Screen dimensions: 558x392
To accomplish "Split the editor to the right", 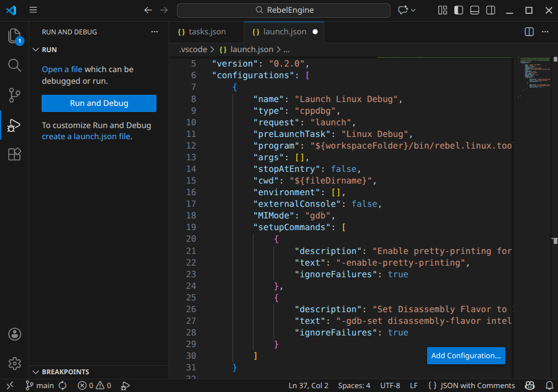I will coord(529,32).
